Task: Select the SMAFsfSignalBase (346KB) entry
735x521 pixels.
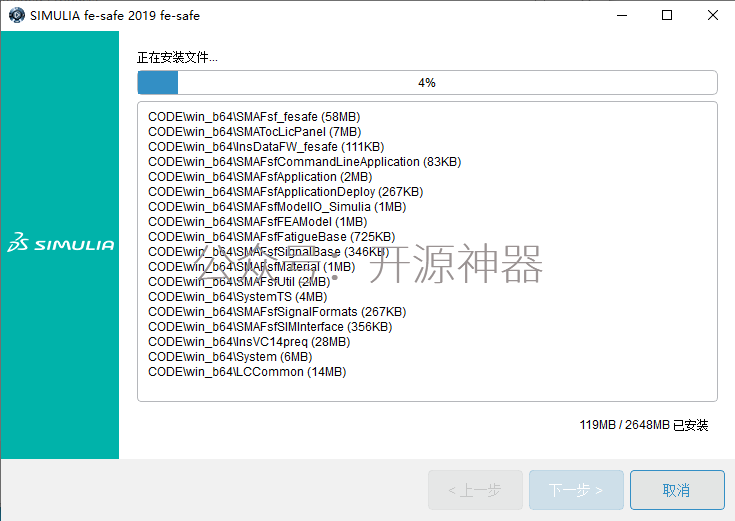Action: (269, 252)
